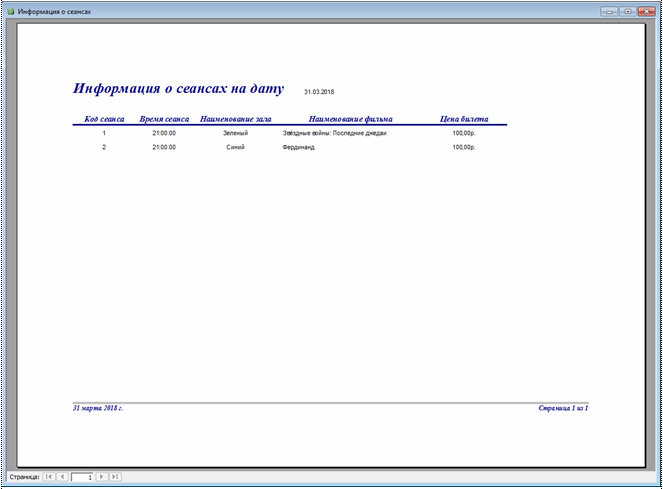
Task: Click the 'Наименование фильма' column header
Action: click(351, 119)
